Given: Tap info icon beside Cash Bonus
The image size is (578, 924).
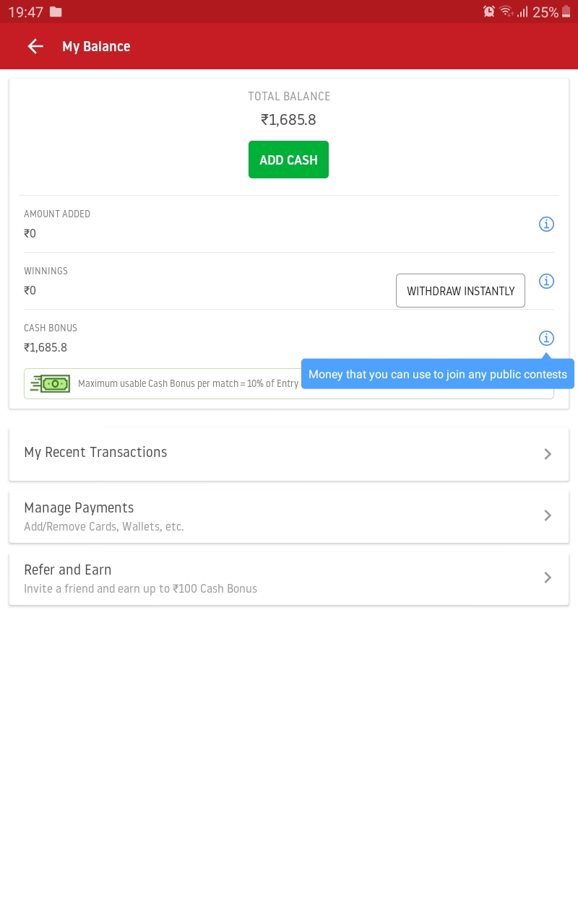Looking at the screenshot, I should (546, 338).
